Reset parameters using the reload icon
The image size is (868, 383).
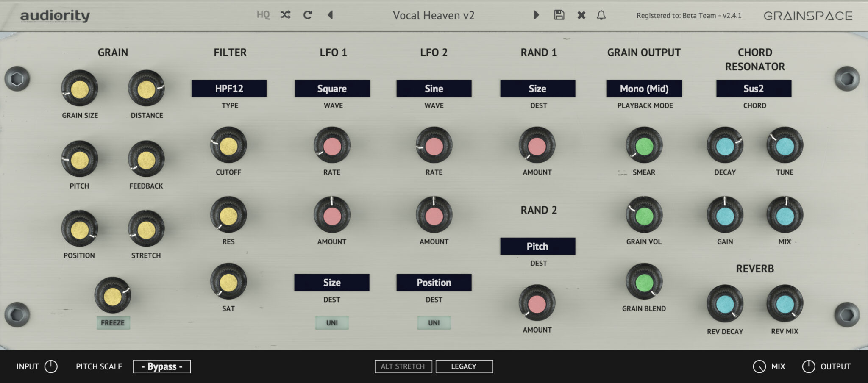[307, 14]
